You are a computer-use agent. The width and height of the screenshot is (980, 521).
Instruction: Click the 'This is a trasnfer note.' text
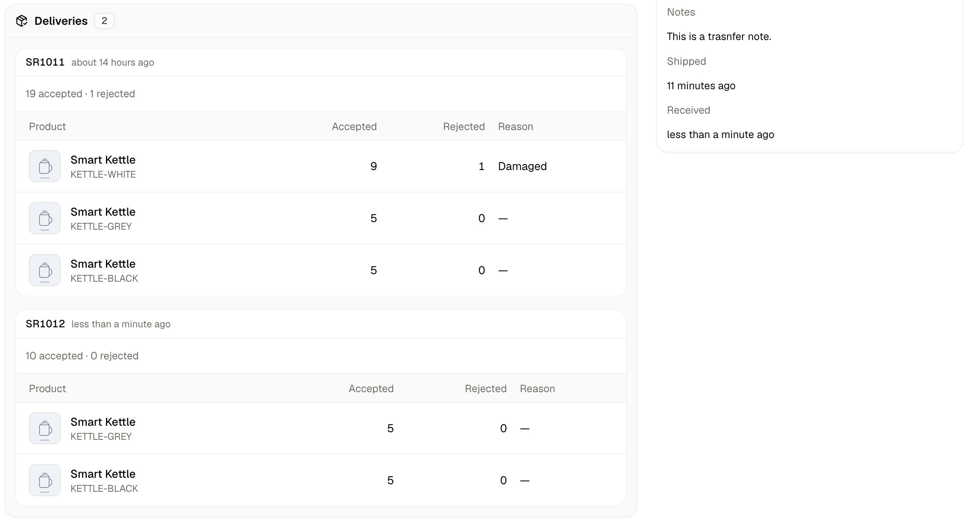[x=719, y=36]
